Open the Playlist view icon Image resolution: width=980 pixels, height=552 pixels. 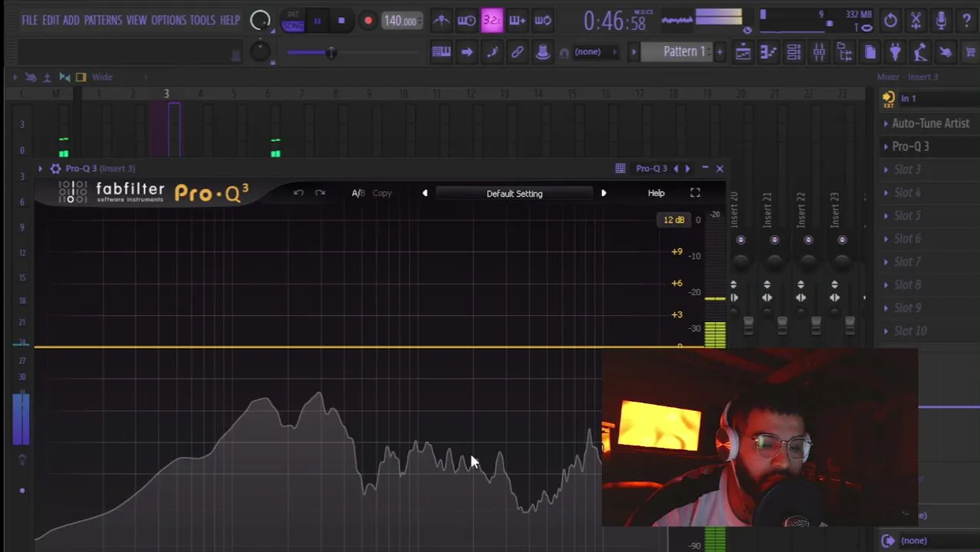pyautogui.click(x=743, y=52)
